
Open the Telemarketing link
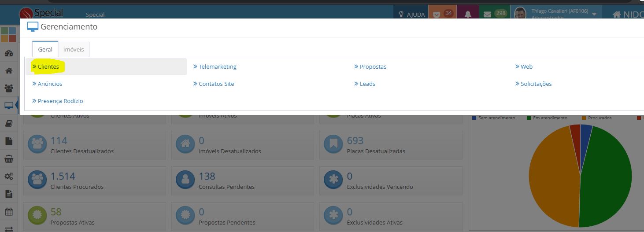(217, 67)
